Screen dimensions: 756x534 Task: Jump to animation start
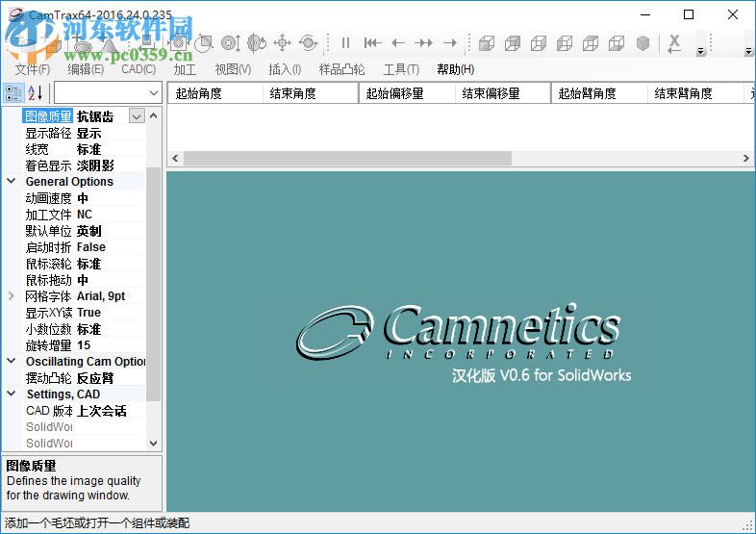point(372,43)
